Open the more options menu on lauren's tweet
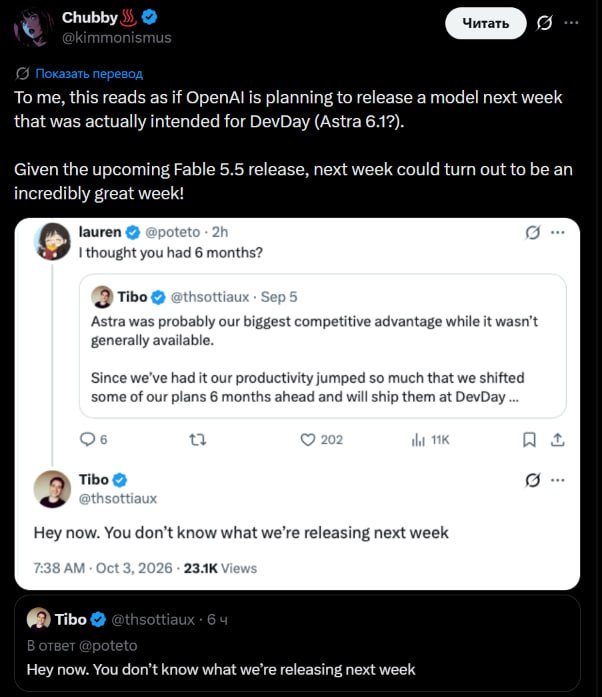The image size is (602, 697). coord(558,232)
